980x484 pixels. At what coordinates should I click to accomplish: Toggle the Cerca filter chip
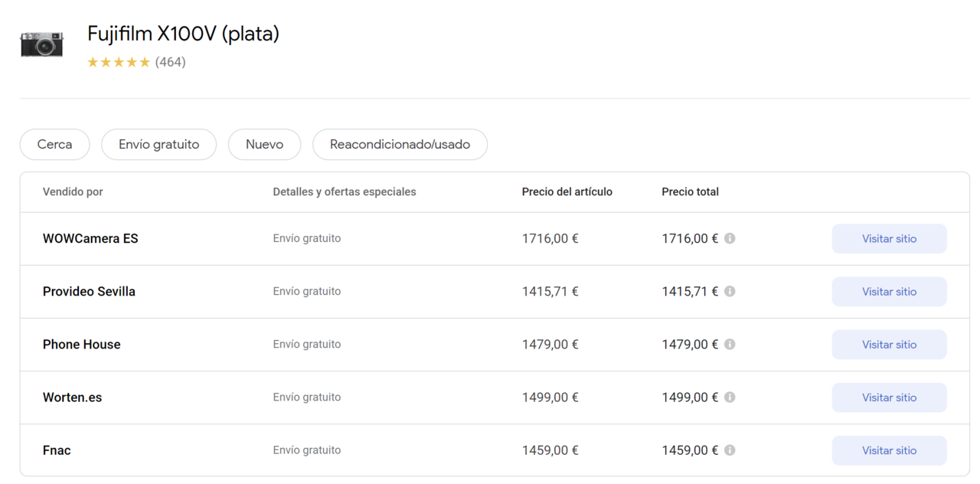[x=55, y=144]
